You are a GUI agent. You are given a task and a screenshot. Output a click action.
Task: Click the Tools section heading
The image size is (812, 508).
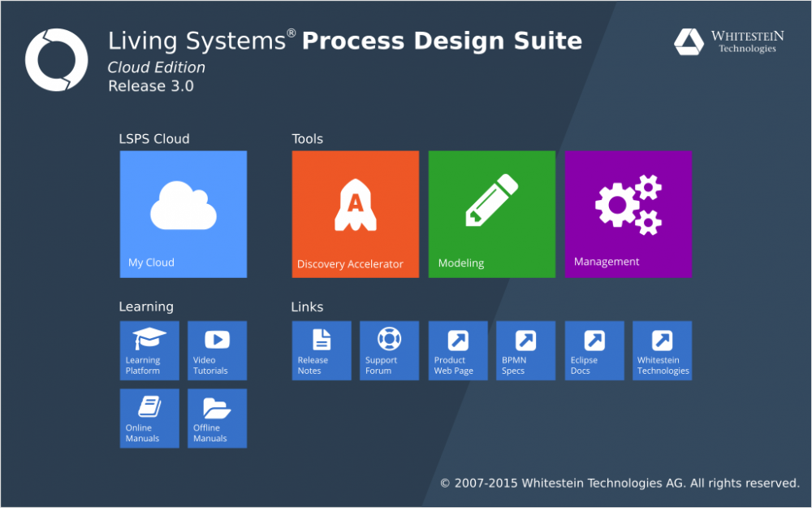[307, 139]
